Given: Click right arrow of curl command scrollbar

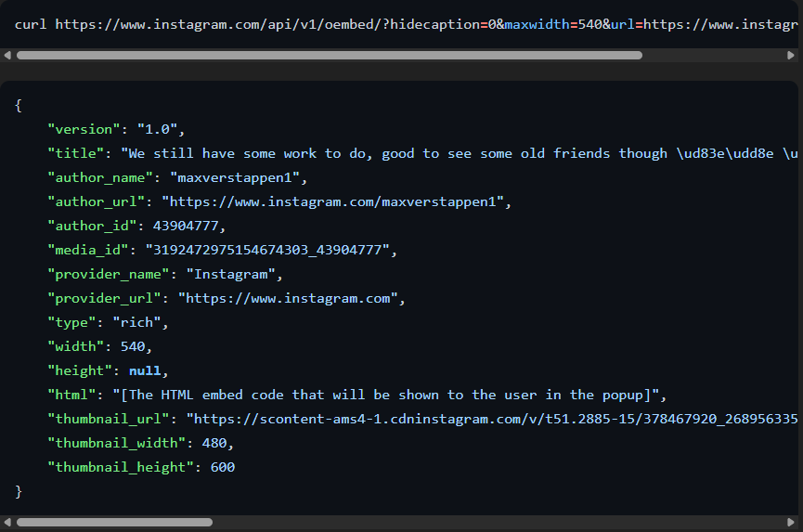Looking at the screenshot, I should coord(791,56).
